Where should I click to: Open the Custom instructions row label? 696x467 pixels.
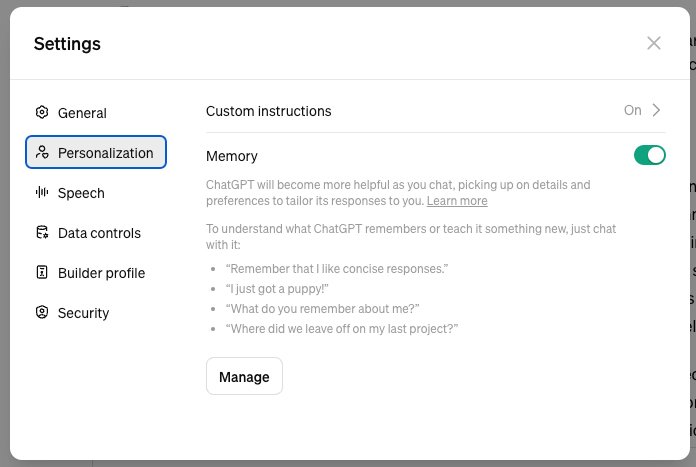point(269,111)
